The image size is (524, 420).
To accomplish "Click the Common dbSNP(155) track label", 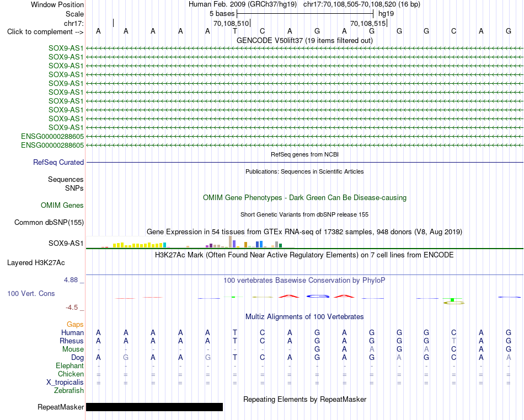I will 49,222.
